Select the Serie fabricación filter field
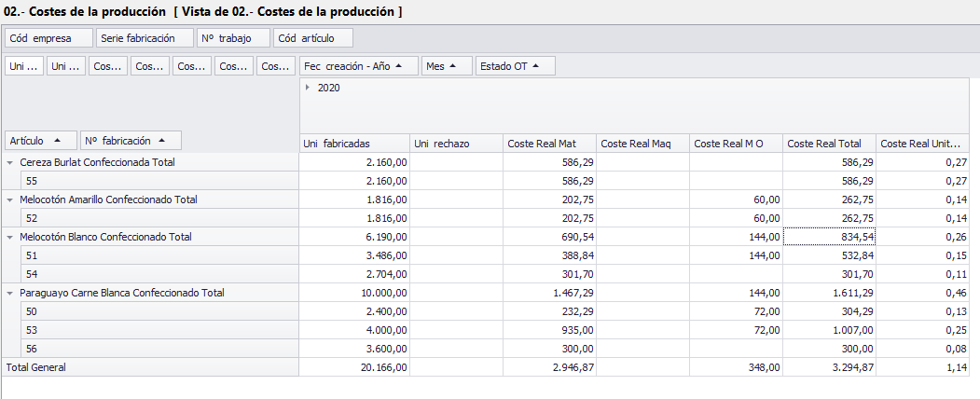 pos(145,38)
